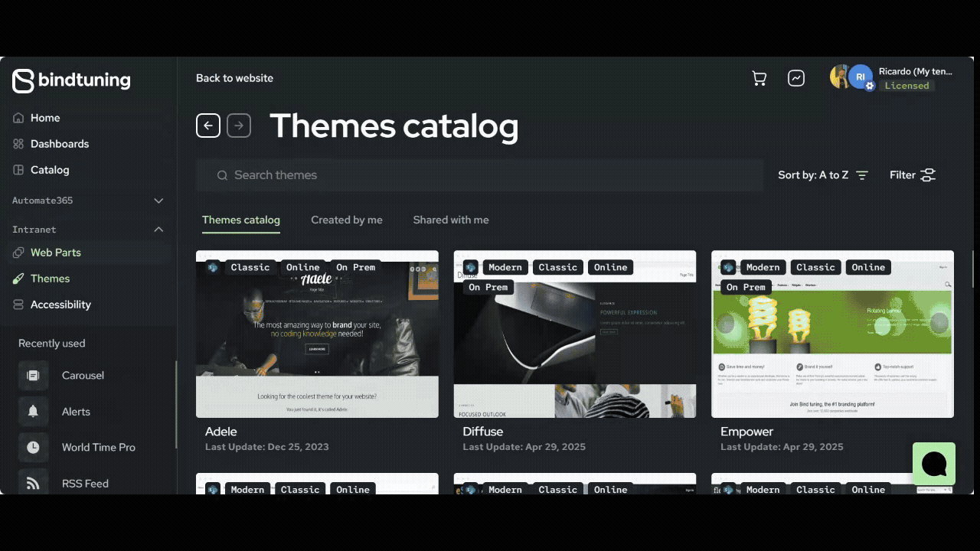Click the "Themes catalog" page heading

pyautogui.click(x=394, y=126)
